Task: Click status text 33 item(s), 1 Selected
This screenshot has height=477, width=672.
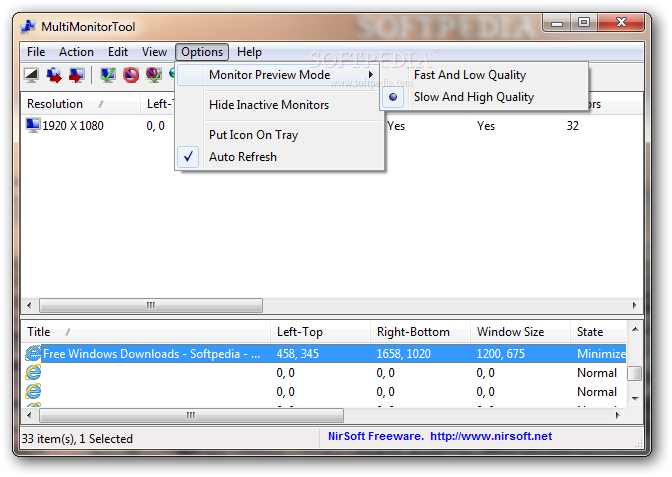Action: (x=78, y=439)
